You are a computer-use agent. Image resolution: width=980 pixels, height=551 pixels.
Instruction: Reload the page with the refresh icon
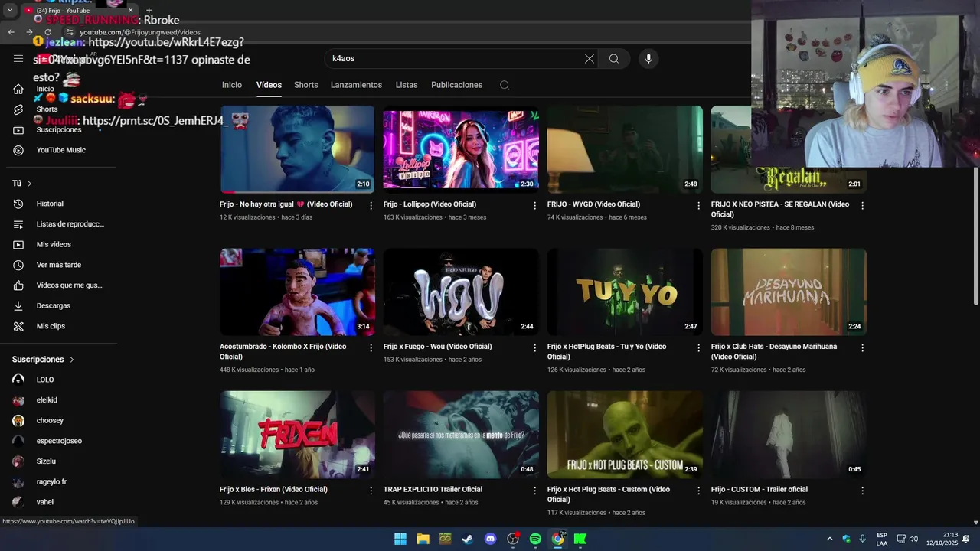[x=47, y=32]
